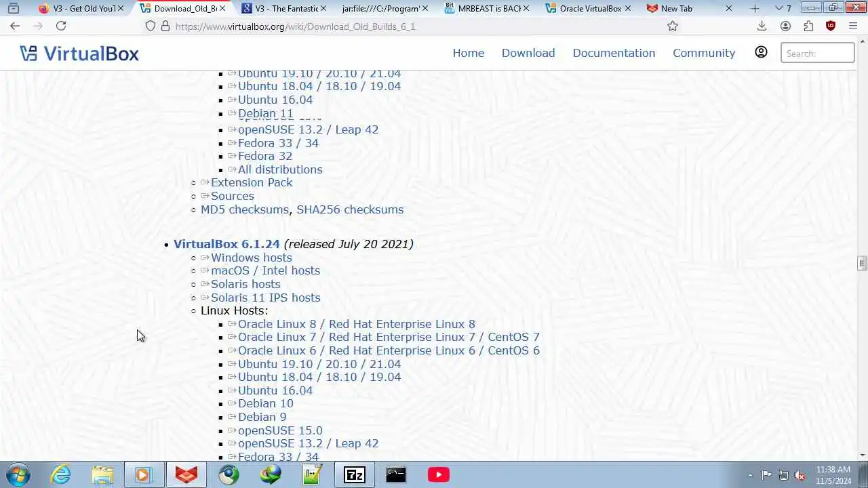
Task: Open the Download navigation link
Action: (x=528, y=53)
